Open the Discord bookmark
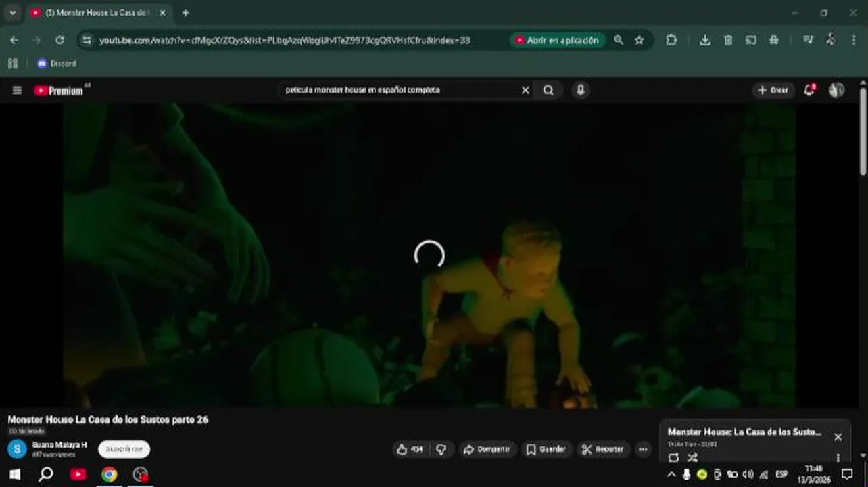868x487 pixels. [57, 64]
